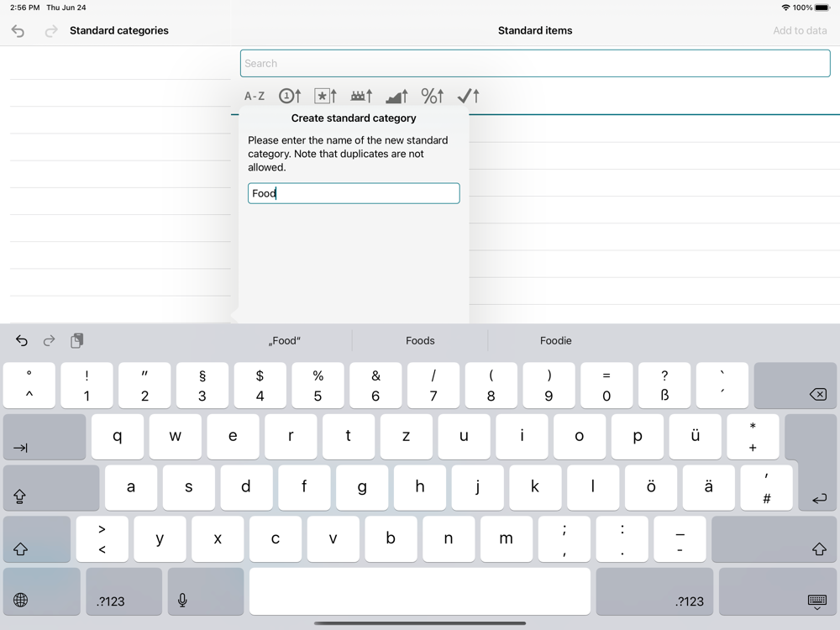Tap the hash apostrophe key

pyautogui.click(x=767, y=487)
